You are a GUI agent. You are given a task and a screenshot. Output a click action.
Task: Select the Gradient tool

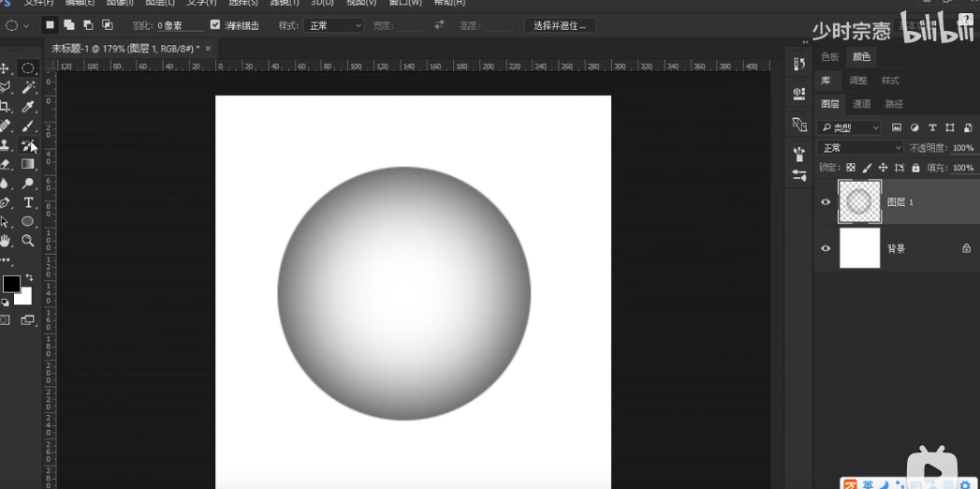coord(28,165)
